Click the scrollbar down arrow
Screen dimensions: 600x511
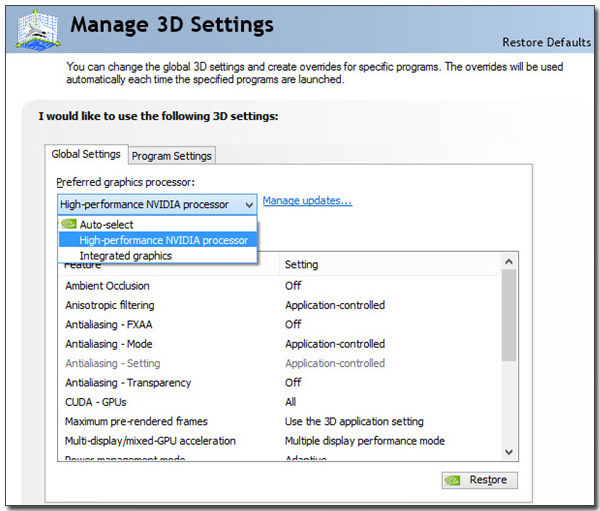point(509,452)
